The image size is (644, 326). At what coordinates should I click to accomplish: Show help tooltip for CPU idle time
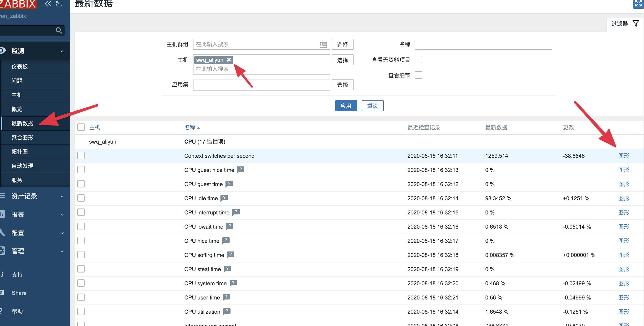(224, 198)
